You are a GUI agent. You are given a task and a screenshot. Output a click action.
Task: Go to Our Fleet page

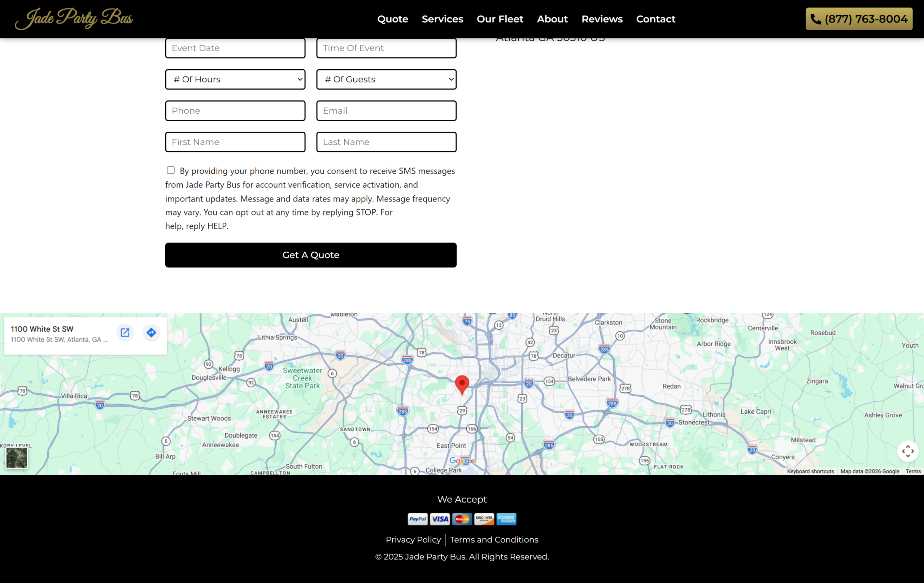point(500,19)
